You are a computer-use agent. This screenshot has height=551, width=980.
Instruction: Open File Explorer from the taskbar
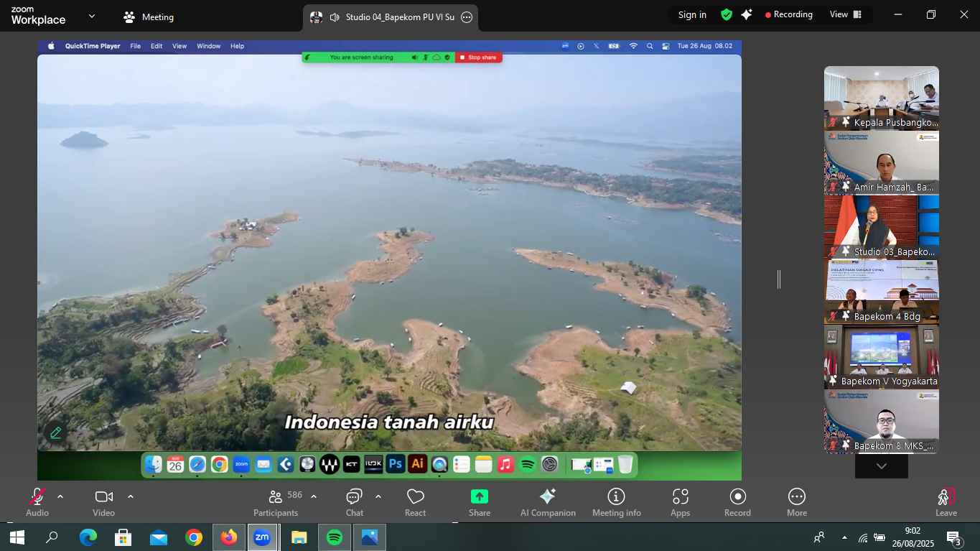tap(299, 537)
